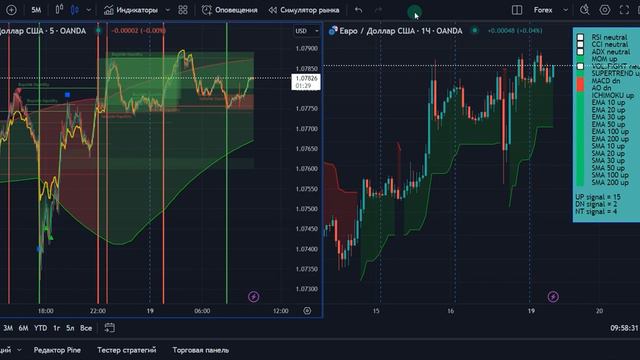Screen dimensions: 640x360
Task: Select the 6M date range
Action: [x=23, y=328]
